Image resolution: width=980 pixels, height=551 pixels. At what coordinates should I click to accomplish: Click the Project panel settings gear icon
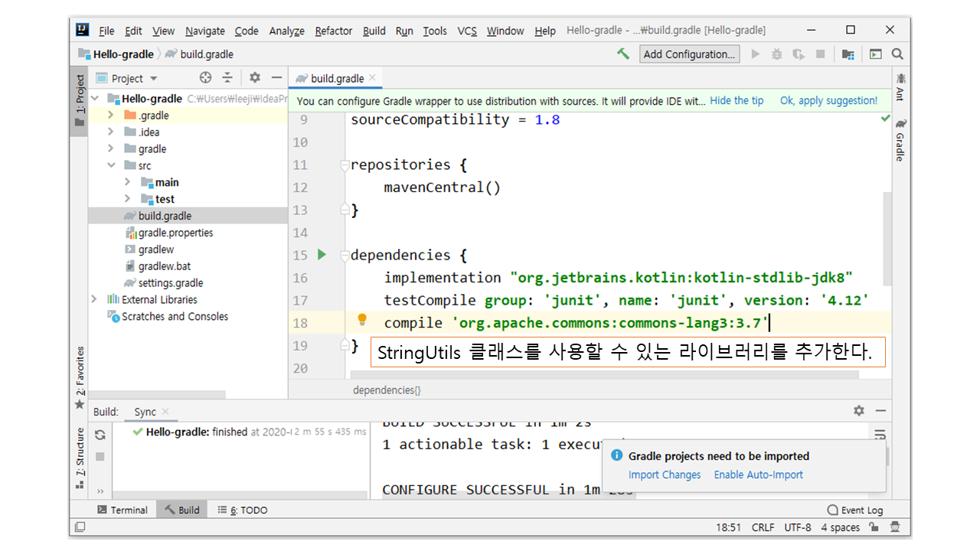click(x=255, y=78)
